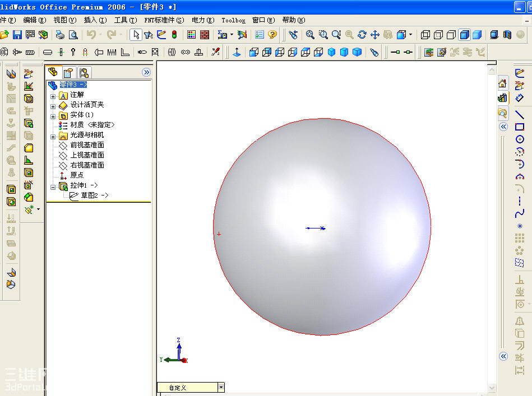This screenshot has height=396, width=532.
Task: Click the Sketch pencil icon
Action: tap(520, 73)
